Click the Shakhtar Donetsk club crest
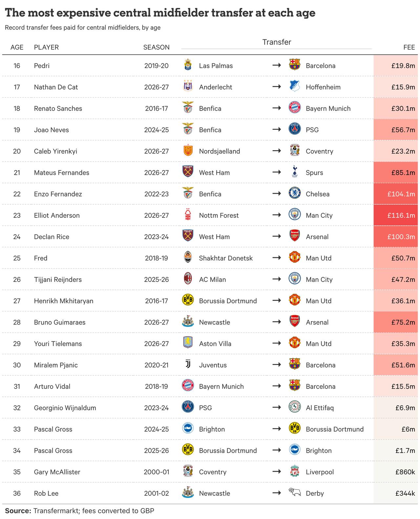This screenshot has width=420, height=519. [x=188, y=258]
